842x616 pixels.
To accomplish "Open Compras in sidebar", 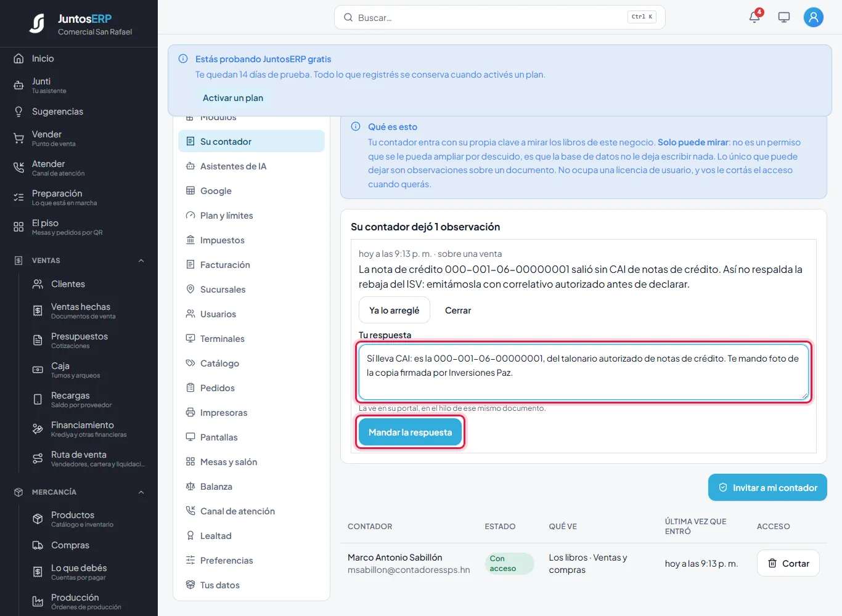I will tap(88, 545).
